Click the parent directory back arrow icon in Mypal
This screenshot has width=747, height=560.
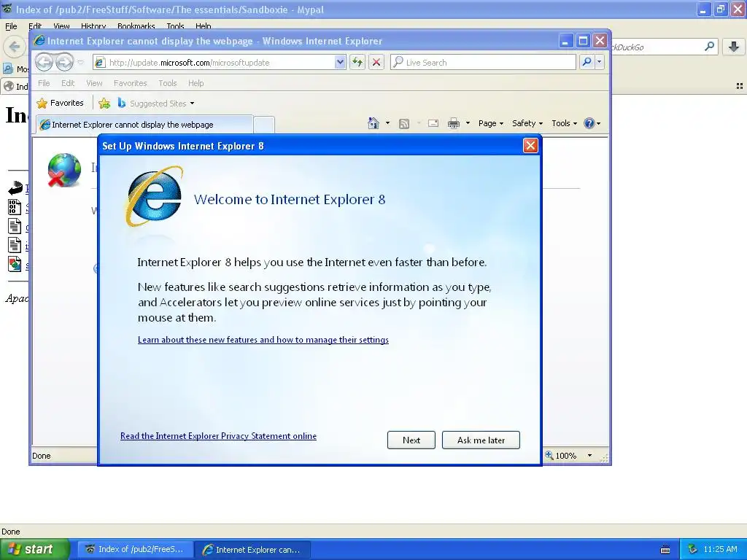[x=15, y=187]
